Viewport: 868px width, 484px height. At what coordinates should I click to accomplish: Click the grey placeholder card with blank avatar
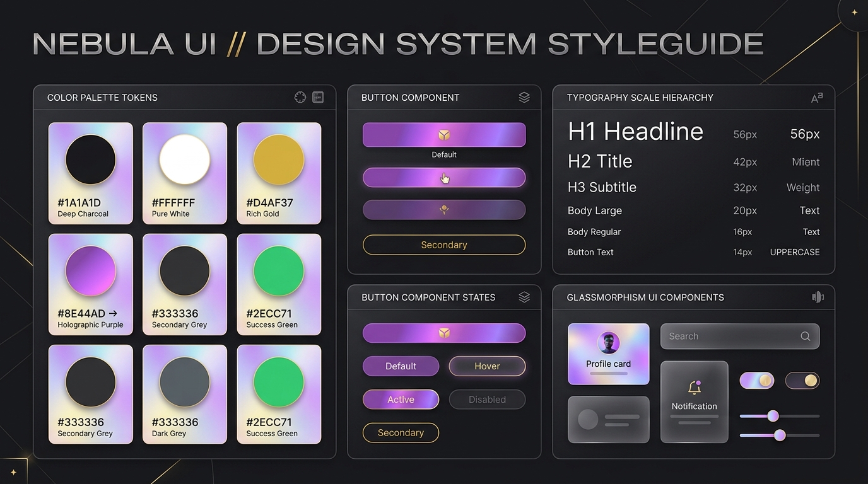608,420
